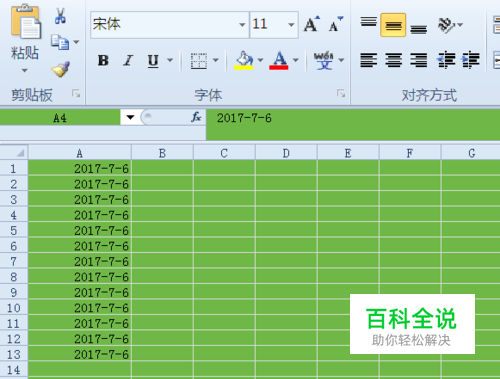Click empty cell C3
Screen dimensions: 500x379
(x=224, y=199)
